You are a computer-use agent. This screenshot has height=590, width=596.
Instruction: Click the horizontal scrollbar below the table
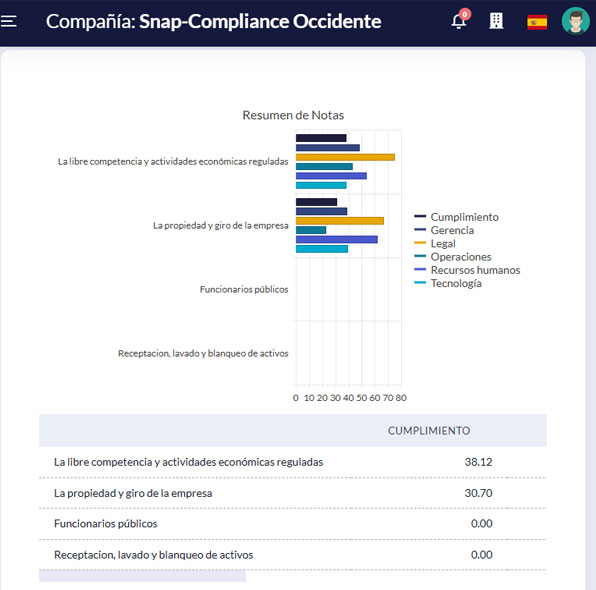point(142,576)
